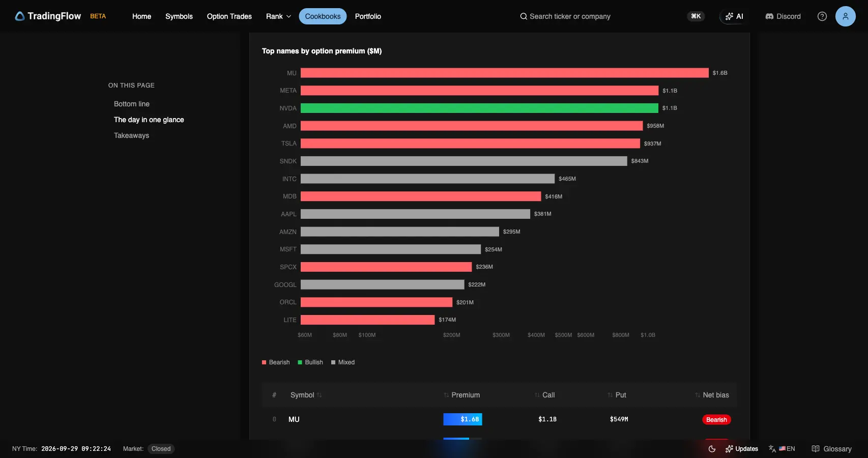
Task: Open the Updates sparkle icon
Action: coord(729,449)
